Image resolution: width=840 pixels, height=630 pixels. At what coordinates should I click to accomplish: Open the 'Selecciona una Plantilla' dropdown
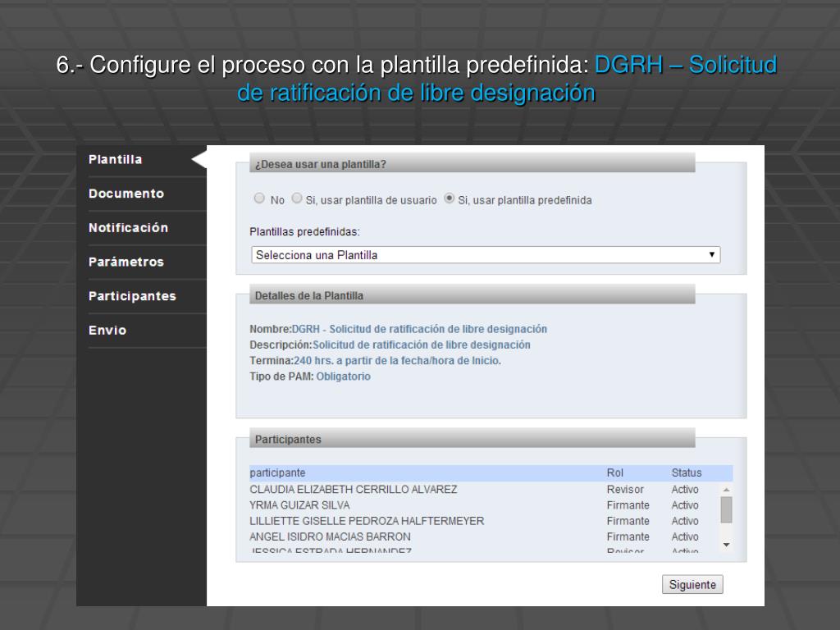coord(486,255)
